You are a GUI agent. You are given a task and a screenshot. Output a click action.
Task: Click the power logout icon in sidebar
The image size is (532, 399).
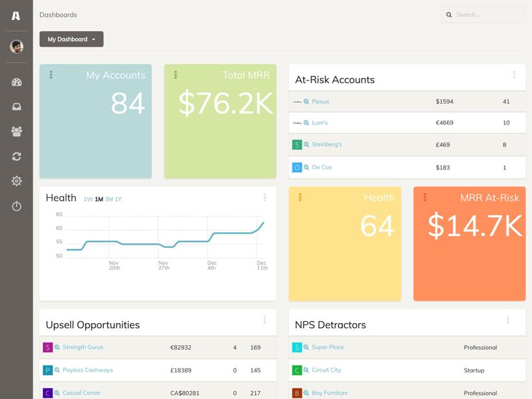point(16,206)
